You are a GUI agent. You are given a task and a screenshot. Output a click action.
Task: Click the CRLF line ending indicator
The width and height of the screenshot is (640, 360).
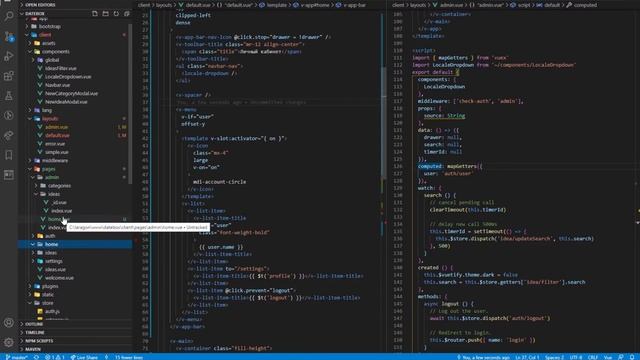click(593, 357)
